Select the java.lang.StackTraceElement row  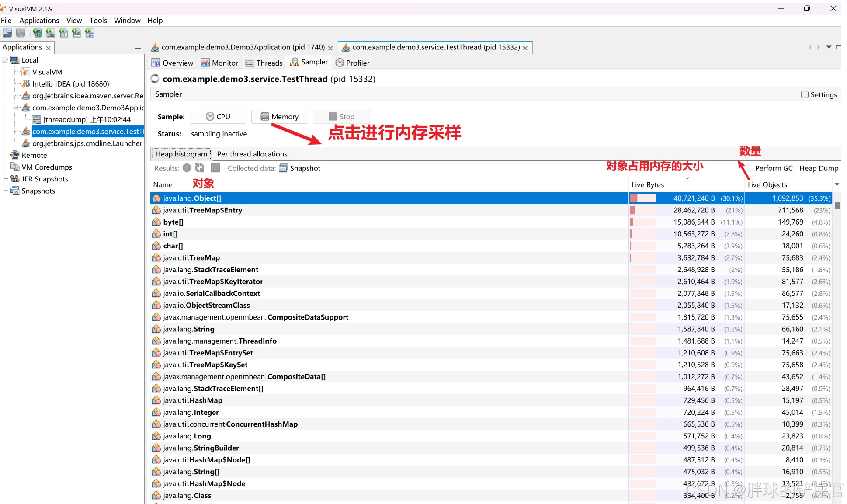491,270
